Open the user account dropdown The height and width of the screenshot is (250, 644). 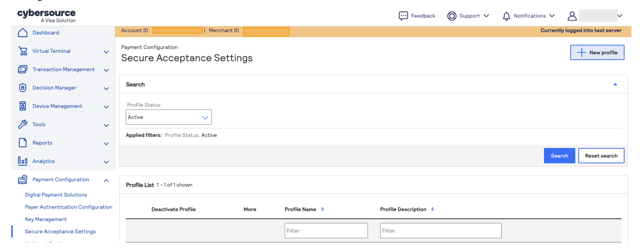tap(620, 16)
